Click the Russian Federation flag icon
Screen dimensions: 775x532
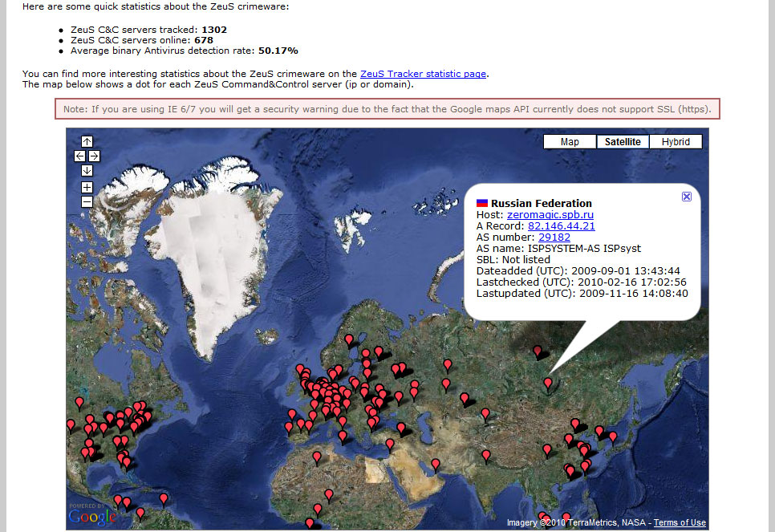482,203
